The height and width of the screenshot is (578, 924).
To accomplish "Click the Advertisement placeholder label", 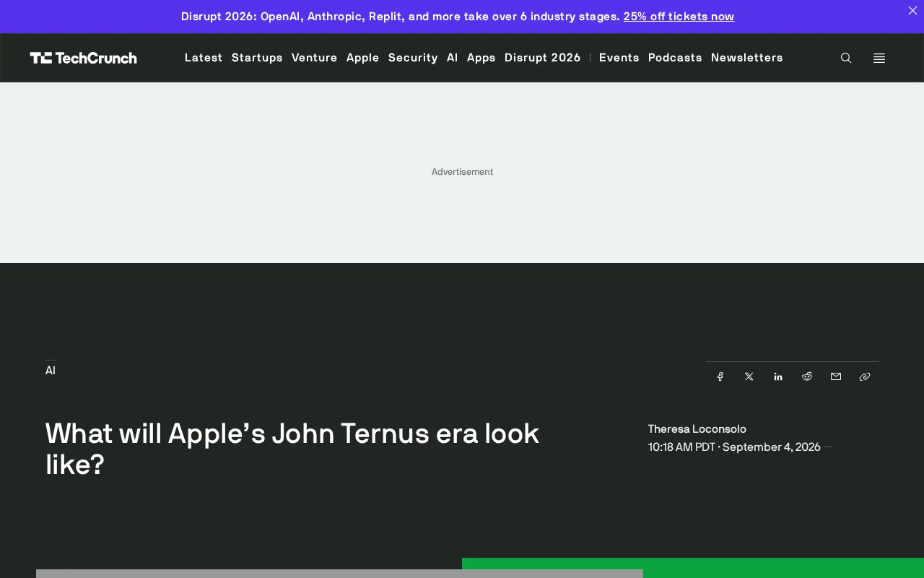I will pyautogui.click(x=462, y=172).
